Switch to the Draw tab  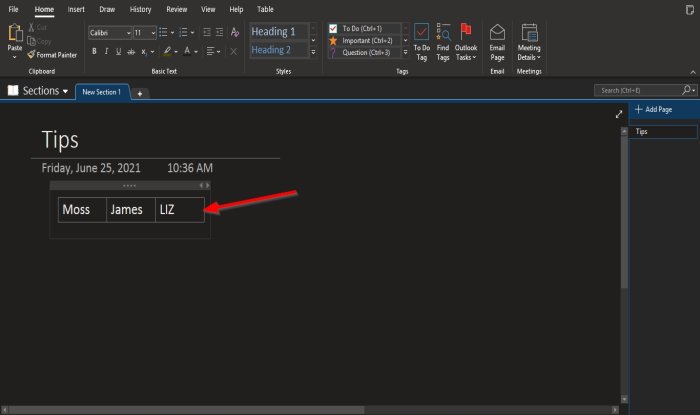pyautogui.click(x=107, y=9)
